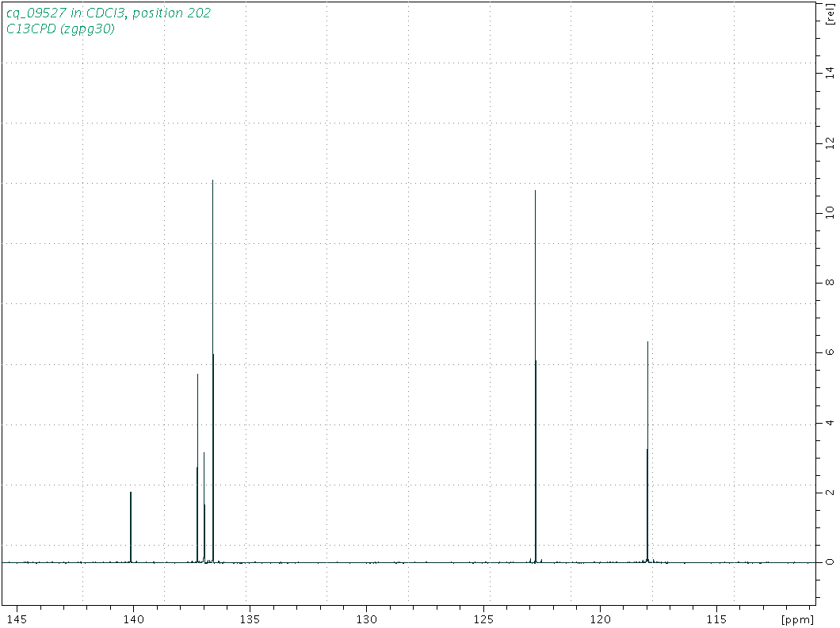
Task: Click the '14' value on the intensity axis
Action: 830,73
